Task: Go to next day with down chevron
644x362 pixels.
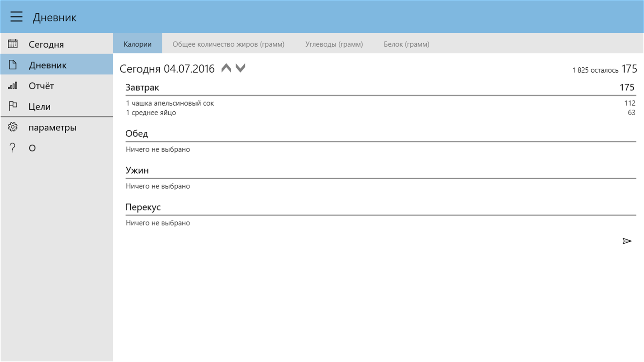Action: point(240,68)
